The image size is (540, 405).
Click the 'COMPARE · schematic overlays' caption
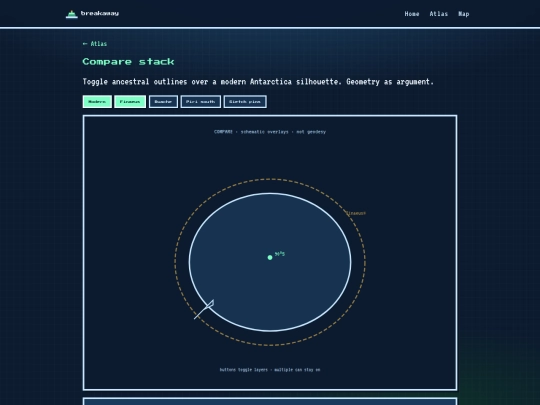click(x=270, y=132)
